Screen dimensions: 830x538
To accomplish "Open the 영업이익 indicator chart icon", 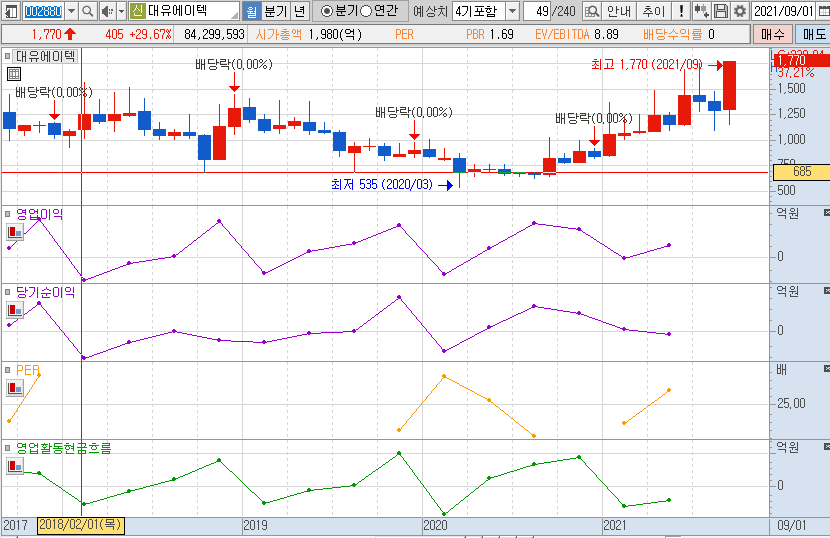I will 15,231.
